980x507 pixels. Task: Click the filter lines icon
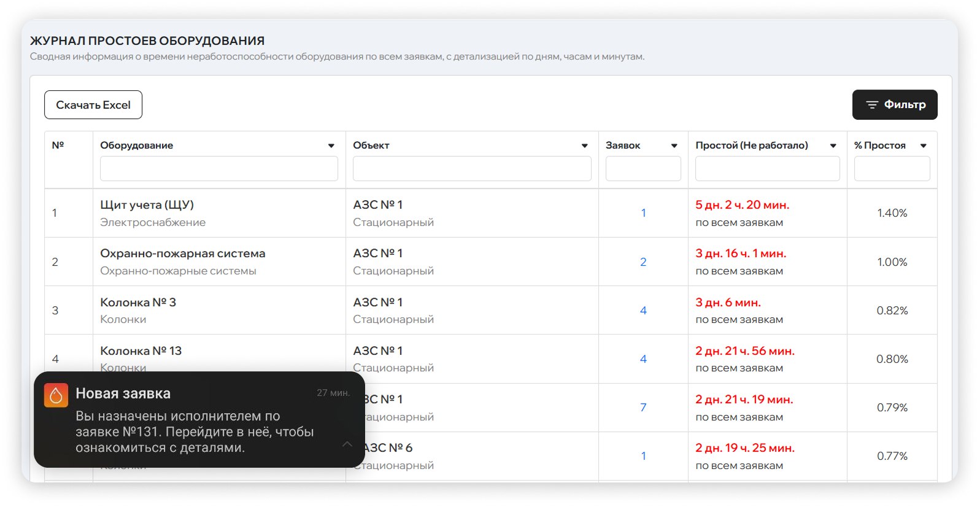(871, 105)
